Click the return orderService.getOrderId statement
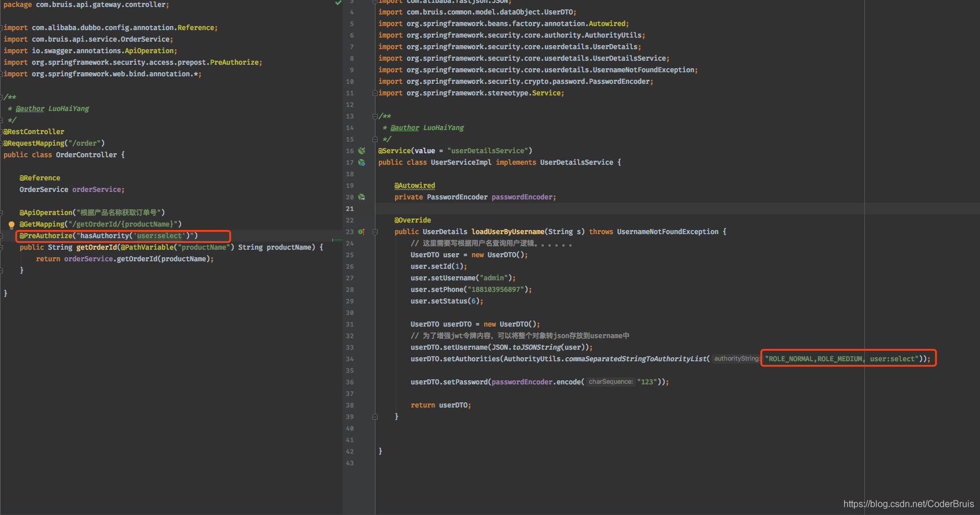 click(x=125, y=259)
